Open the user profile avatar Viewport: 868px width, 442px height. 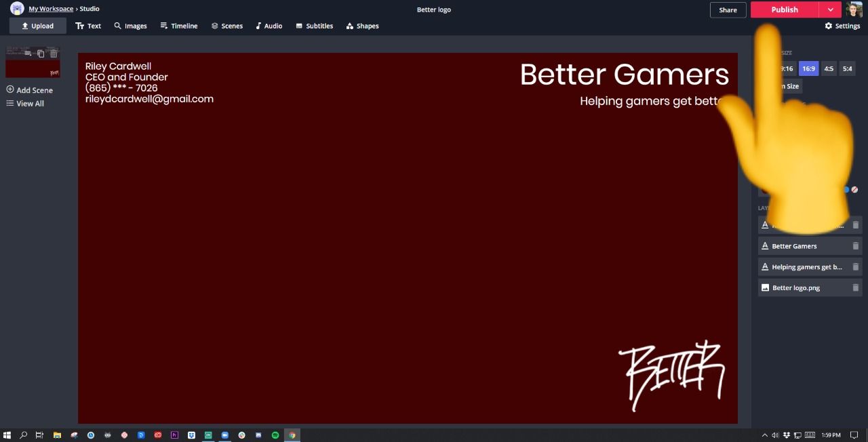click(x=854, y=9)
